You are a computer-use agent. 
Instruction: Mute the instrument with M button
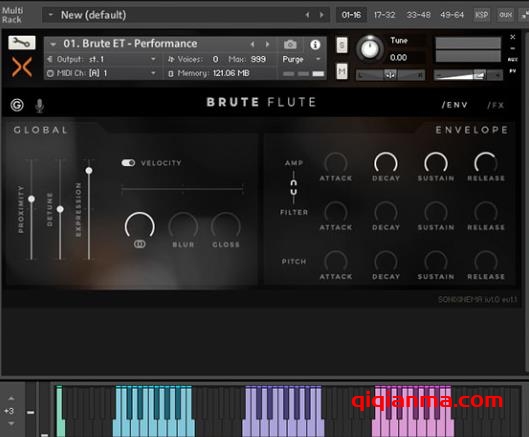click(x=342, y=72)
